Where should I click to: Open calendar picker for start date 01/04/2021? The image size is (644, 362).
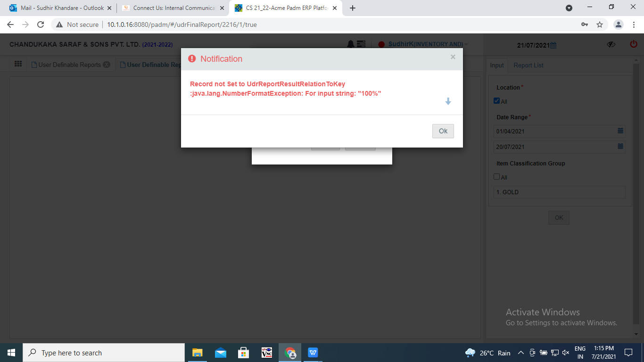point(620,131)
